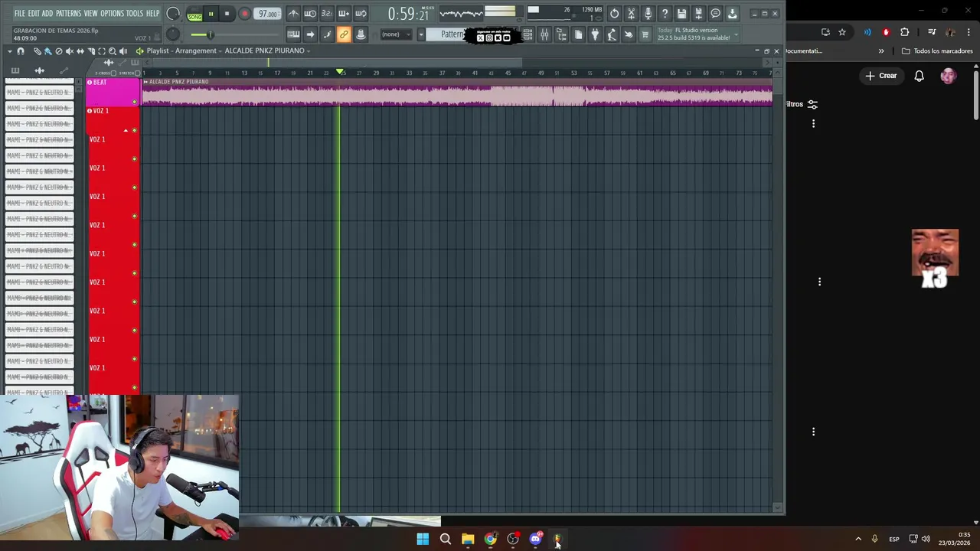Image resolution: width=980 pixels, height=551 pixels.
Task: Open playlist snap magnet options
Action: 21,51
